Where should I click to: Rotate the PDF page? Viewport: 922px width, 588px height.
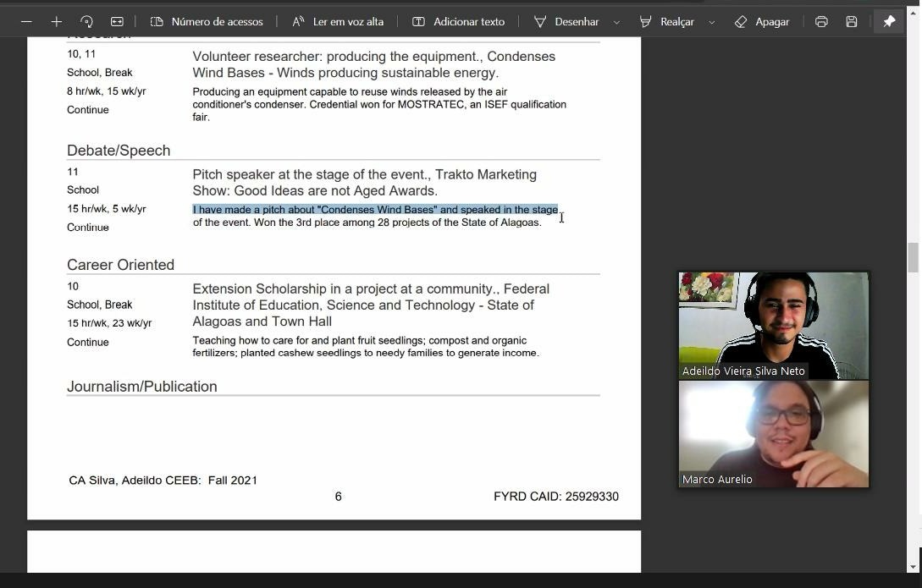pos(86,21)
